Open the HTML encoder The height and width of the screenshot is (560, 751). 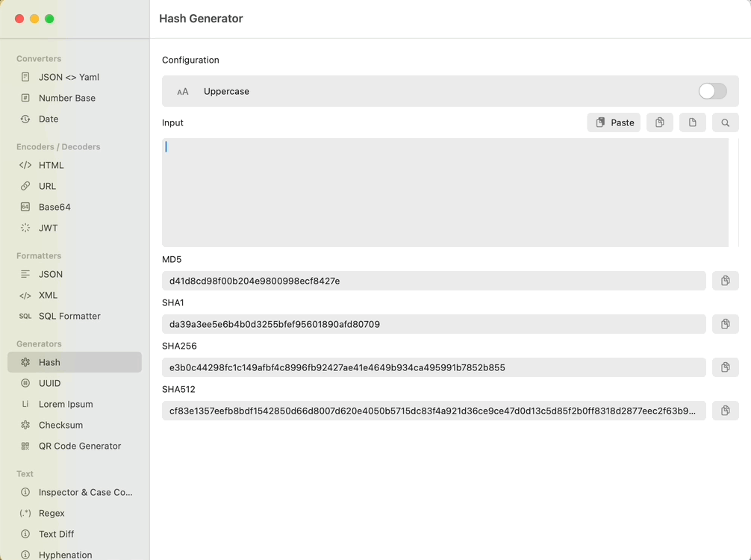[x=74, y=165]
